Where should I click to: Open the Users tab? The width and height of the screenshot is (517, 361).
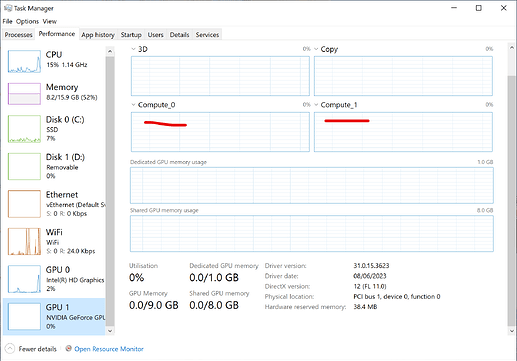[155, 35]
